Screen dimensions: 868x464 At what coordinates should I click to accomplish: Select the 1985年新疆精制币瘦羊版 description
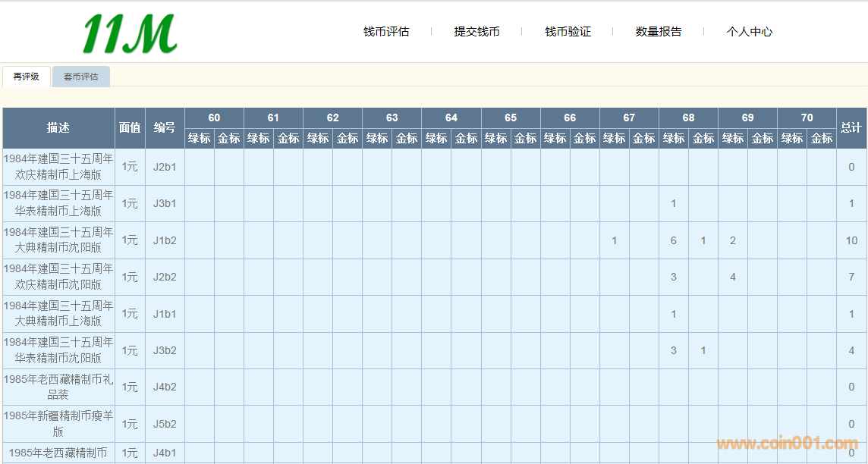click(58, 424)
